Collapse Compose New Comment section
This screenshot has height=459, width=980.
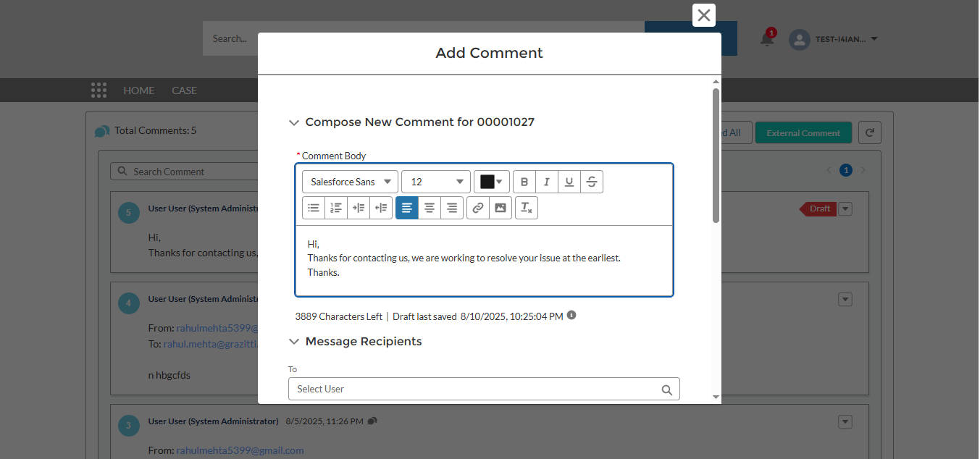click(294, 122)
